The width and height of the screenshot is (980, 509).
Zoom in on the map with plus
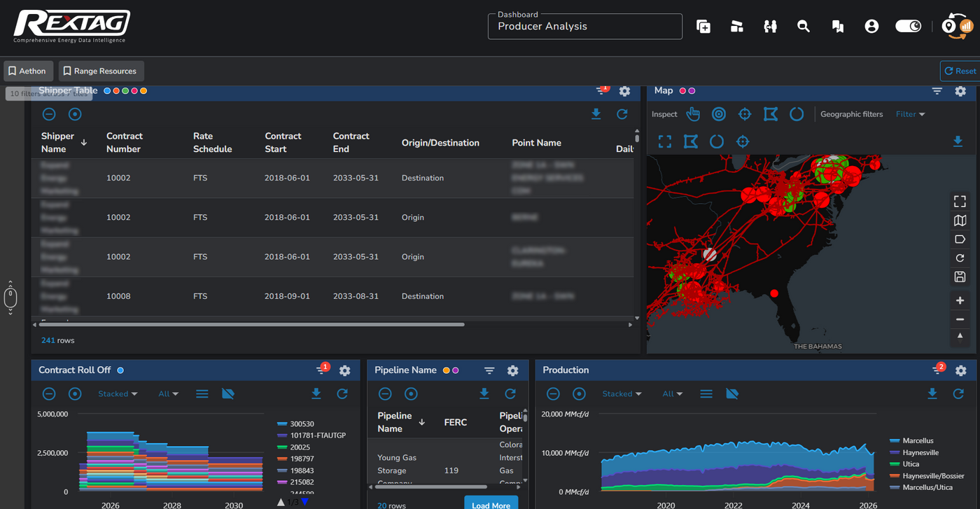(x=960, y=301)
